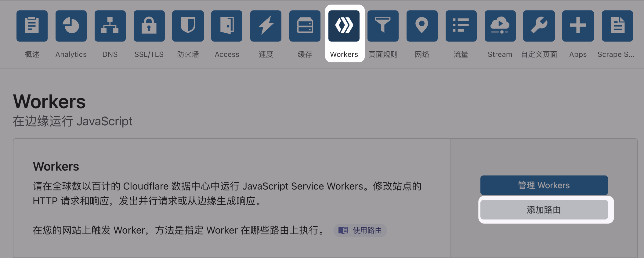Click the 管理 Workers button
Viewport: 644px width, 258px height.
point(544,185)
